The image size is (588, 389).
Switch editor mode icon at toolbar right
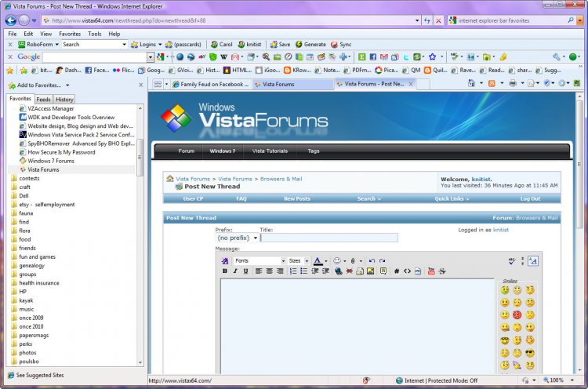[533, 260]
